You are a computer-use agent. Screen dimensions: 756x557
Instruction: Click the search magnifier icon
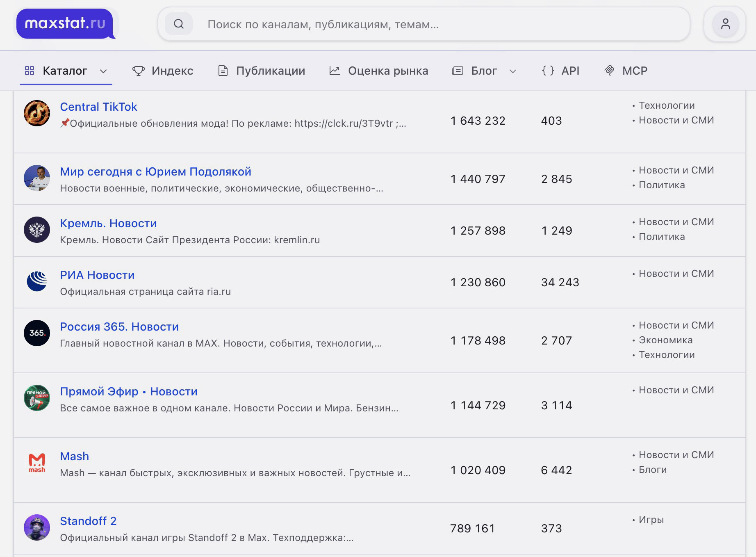(x=179, y=24)
